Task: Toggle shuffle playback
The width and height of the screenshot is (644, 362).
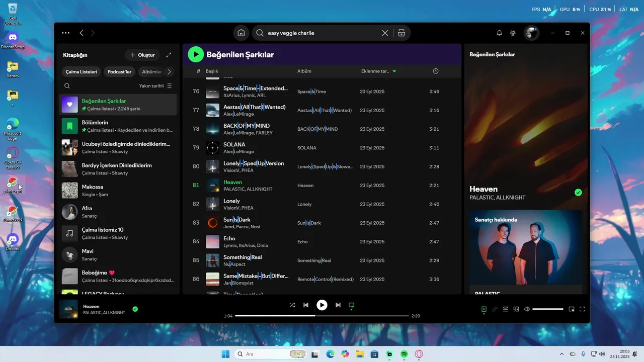Action: click(x=292, y=305)
